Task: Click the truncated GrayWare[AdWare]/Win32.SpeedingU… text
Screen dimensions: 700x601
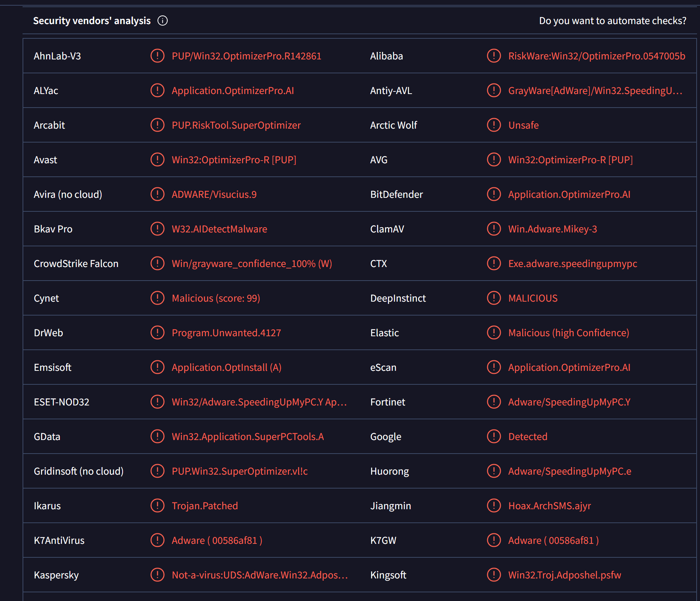Action: [x=595, y=91]
